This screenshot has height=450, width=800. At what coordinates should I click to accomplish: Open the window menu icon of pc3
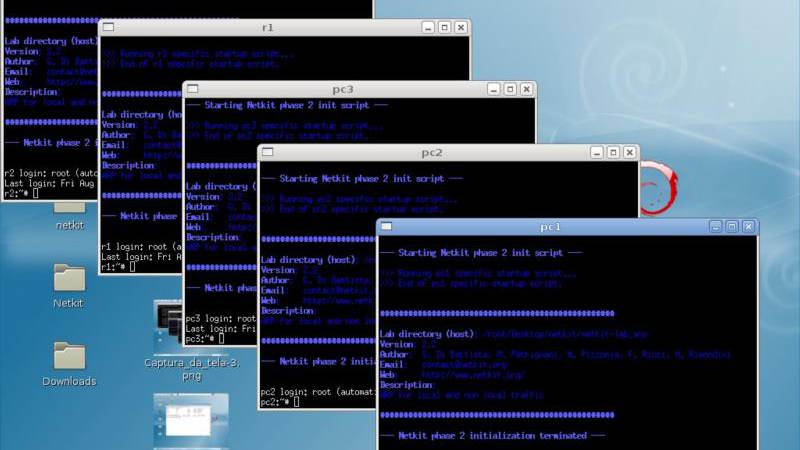pyautogui.click(x=192, y=89)
